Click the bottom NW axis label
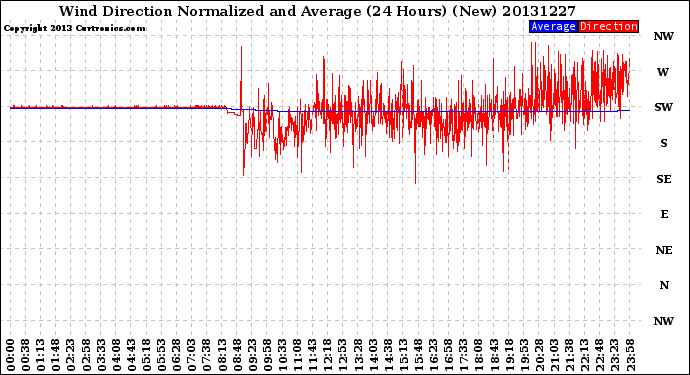Image resolution: width=690 pixels, height=375 pixels. (x=663, y=321)
